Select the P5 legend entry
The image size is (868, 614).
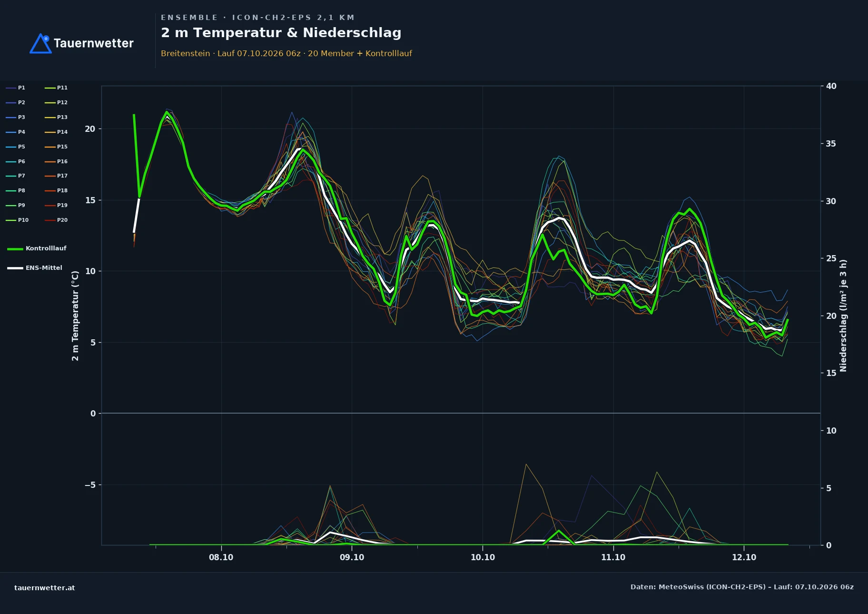tap(16, 147)
